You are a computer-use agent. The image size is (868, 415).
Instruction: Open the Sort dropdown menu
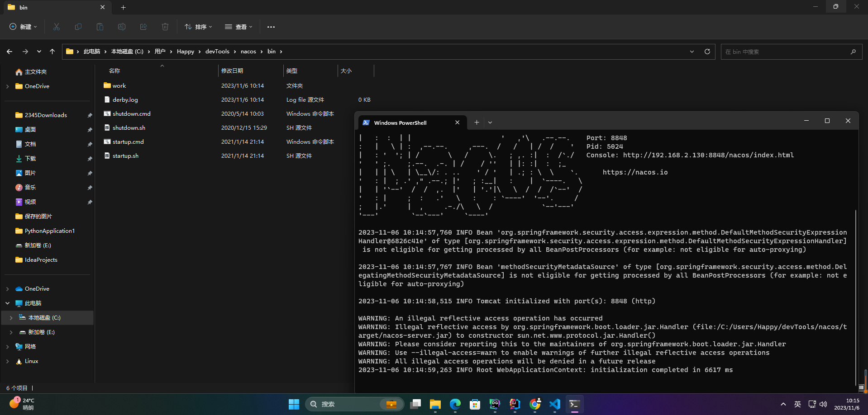198,27
